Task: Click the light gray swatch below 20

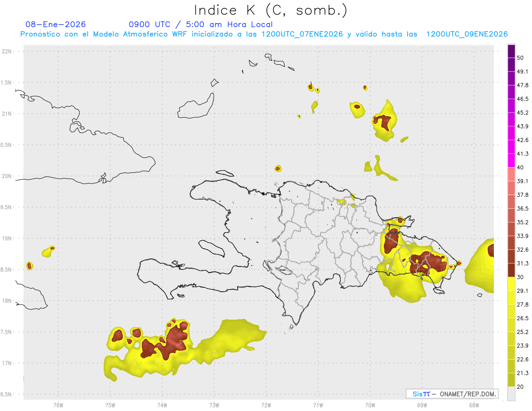Action: [x=511, y=393]
